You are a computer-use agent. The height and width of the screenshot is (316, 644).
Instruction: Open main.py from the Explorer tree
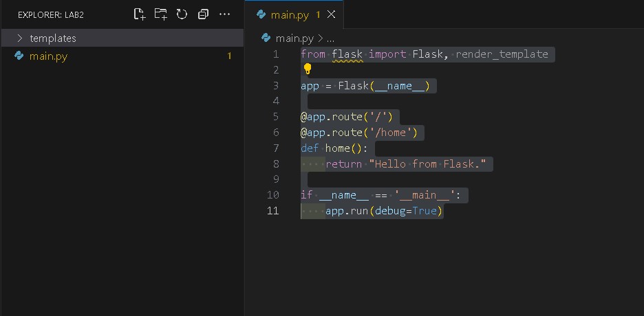(x=48, y=56)
